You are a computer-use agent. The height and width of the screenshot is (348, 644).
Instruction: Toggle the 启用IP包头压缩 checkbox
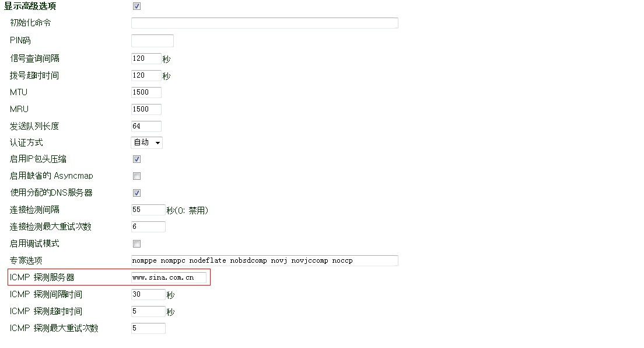coord(136,159)
